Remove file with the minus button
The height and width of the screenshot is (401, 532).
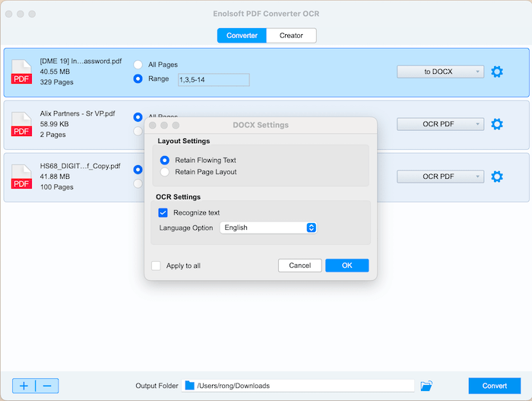[47, 386]
